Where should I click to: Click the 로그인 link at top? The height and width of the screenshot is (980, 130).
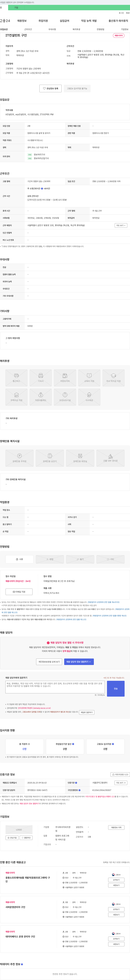point(121,13)
